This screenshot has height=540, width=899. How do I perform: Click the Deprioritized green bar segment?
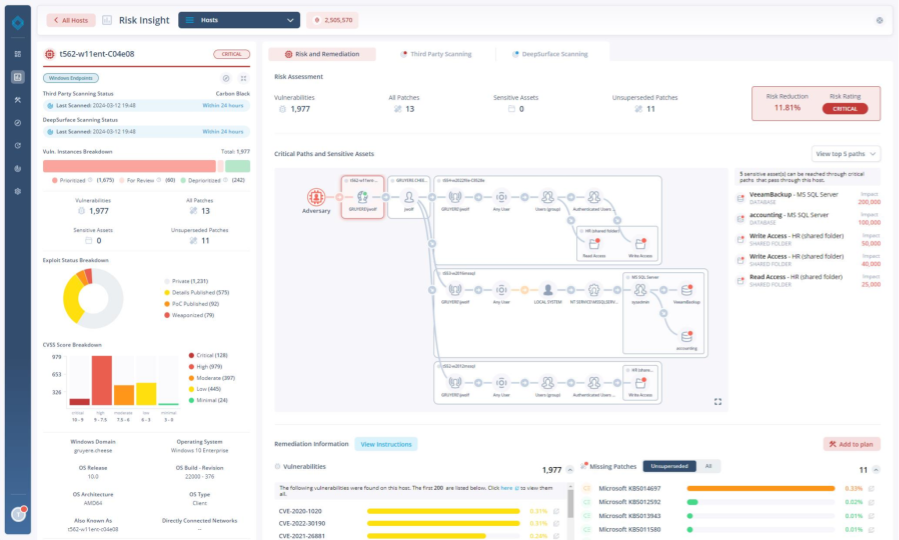pos(237,166)
